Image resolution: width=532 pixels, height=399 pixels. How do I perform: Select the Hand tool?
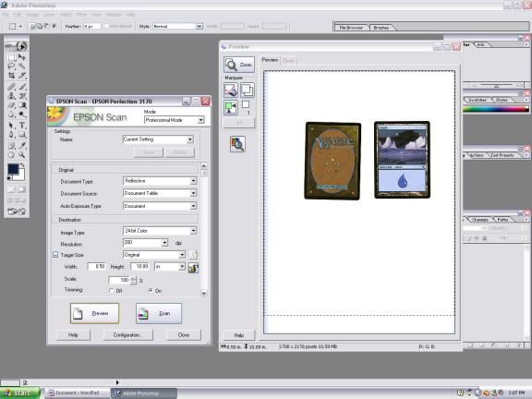(11, 155)
